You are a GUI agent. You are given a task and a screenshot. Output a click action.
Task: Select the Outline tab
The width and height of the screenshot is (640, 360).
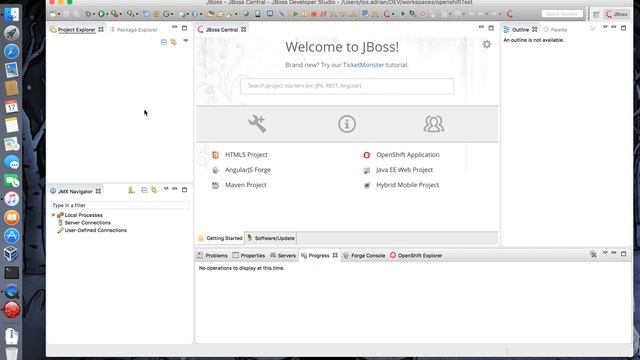point(520,30)
